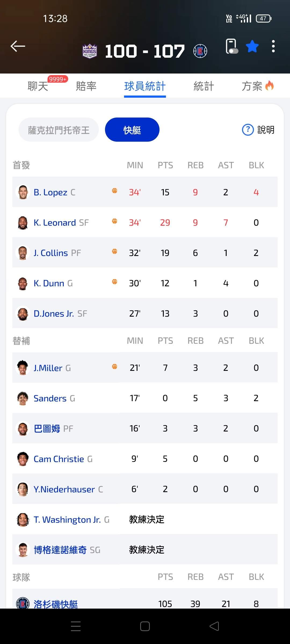Switch to the 聊天 tab
This screenshot has width=290, height=644.
tap(38, 86)
